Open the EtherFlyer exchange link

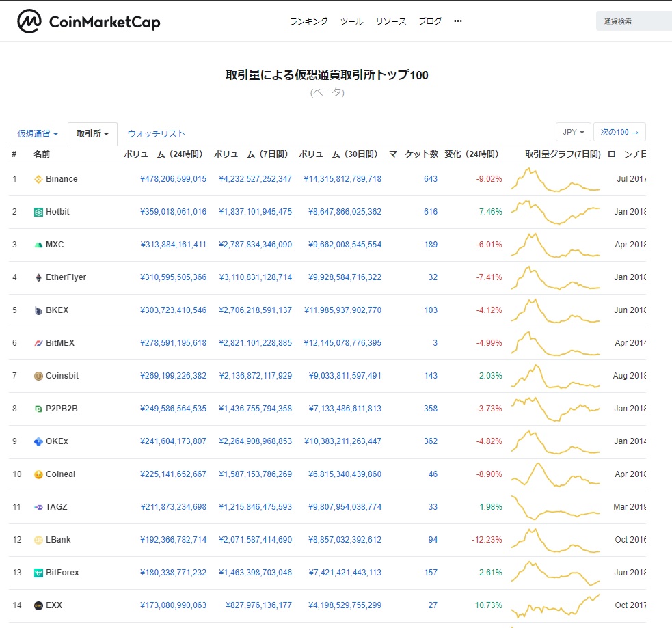(x=66, y=277)
